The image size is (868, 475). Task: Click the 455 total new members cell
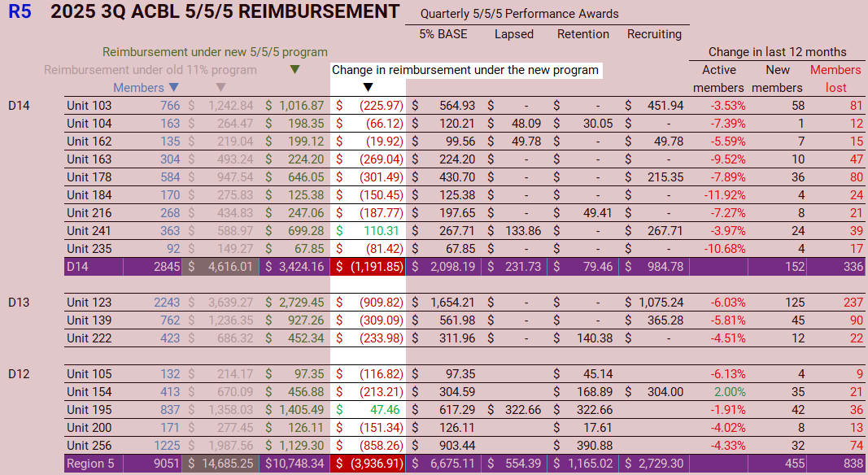pyautogui.click(x=795, y=464)
